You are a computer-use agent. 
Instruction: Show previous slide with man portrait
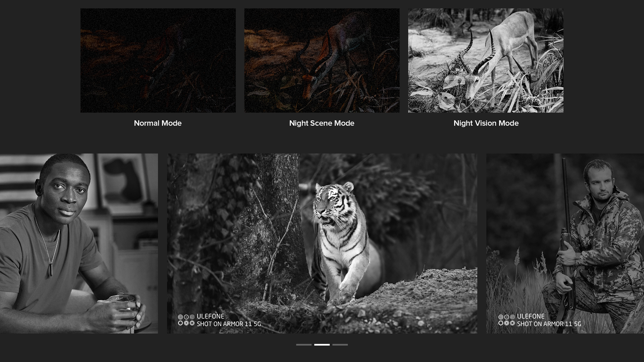click(79, 243)
